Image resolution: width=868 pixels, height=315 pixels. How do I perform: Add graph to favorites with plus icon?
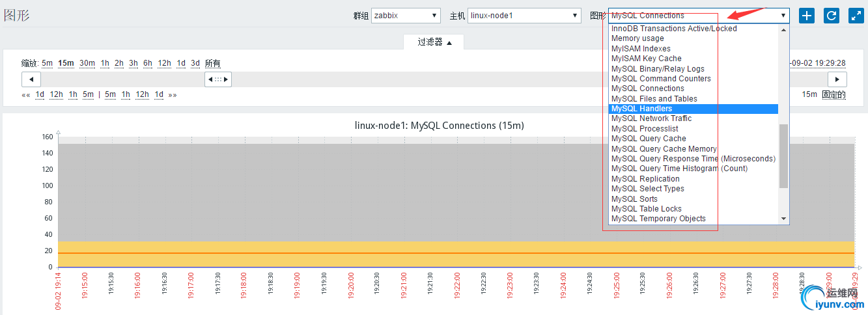[807, 16]
